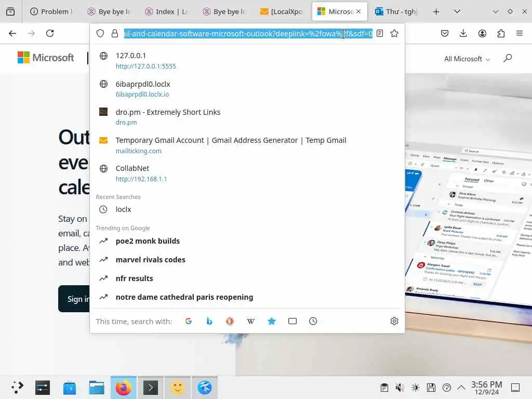
Task: View site security padlock info
Action: pos(115,33)
